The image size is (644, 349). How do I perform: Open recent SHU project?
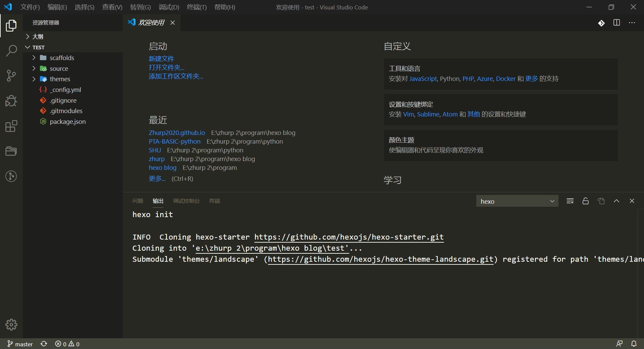pos(155,150)
